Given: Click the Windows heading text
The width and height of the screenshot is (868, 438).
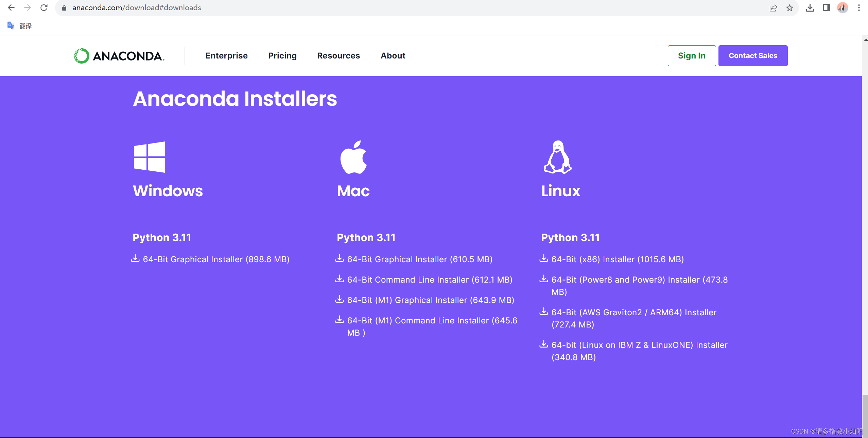Looking at the screenshot, I should click(168, 191).
